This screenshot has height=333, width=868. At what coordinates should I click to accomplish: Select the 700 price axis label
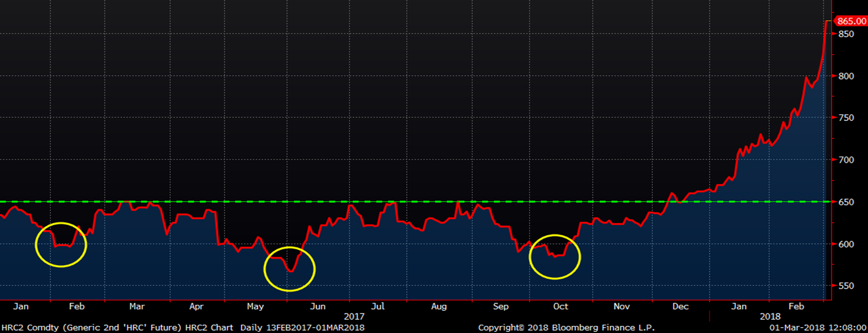[x=846, y=160]
